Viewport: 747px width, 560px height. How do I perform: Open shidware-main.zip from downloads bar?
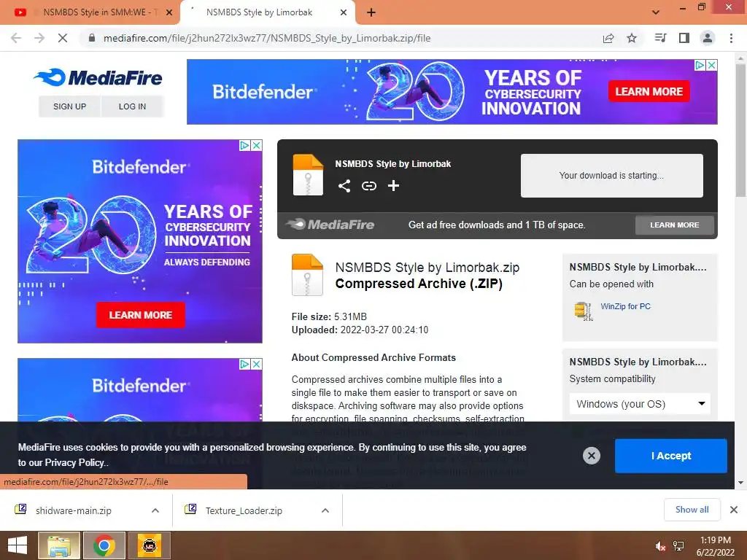74,510
